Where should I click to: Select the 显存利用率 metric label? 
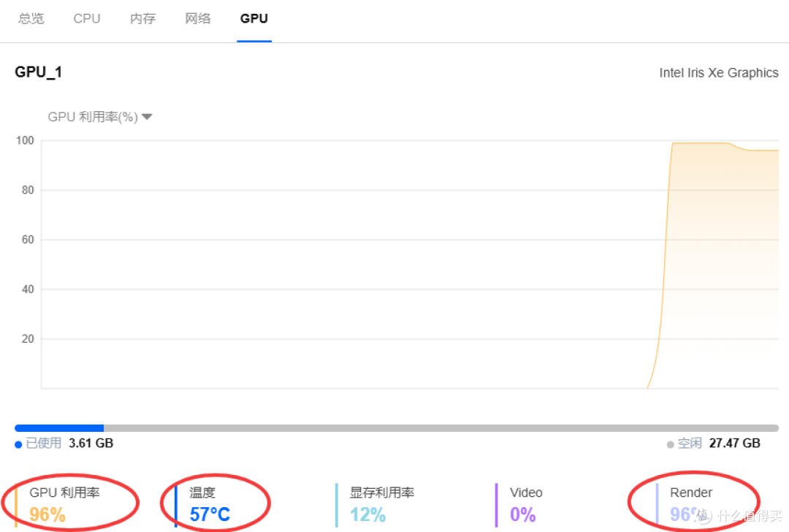pyautogui.click(x=382, y=493)
